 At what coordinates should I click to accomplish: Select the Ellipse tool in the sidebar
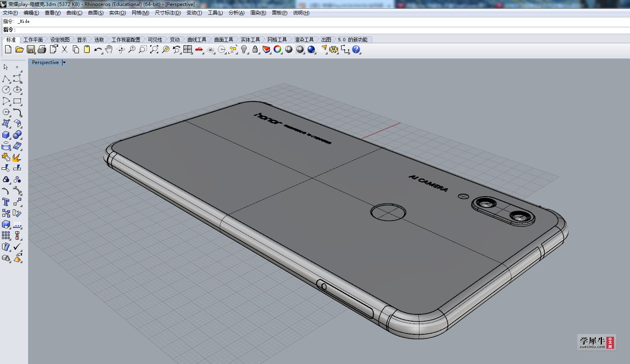(17, 90)
